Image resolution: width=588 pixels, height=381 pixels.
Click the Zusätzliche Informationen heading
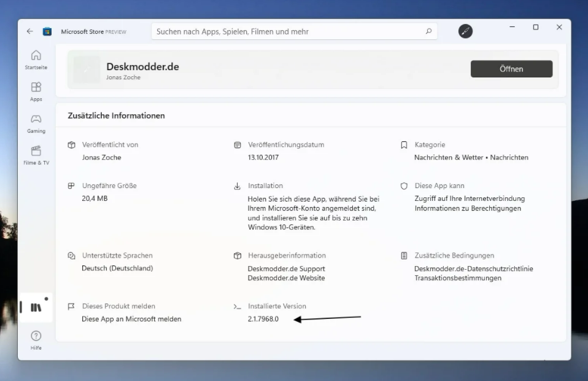pos(116,116)
